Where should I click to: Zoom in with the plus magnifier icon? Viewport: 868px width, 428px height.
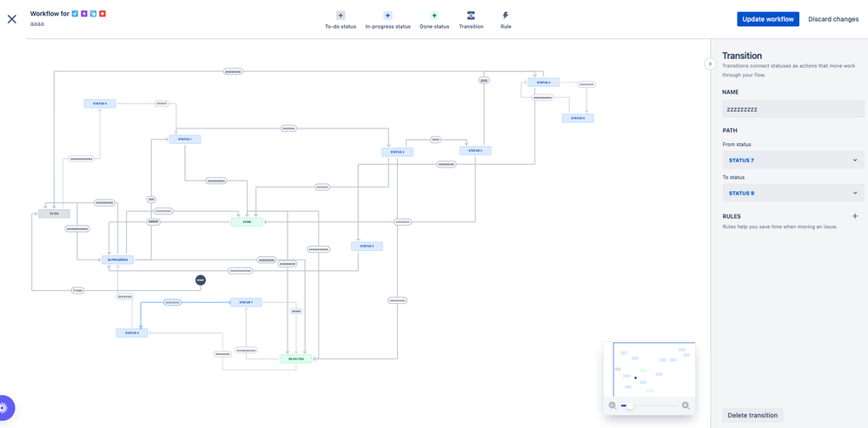(686, 405)
